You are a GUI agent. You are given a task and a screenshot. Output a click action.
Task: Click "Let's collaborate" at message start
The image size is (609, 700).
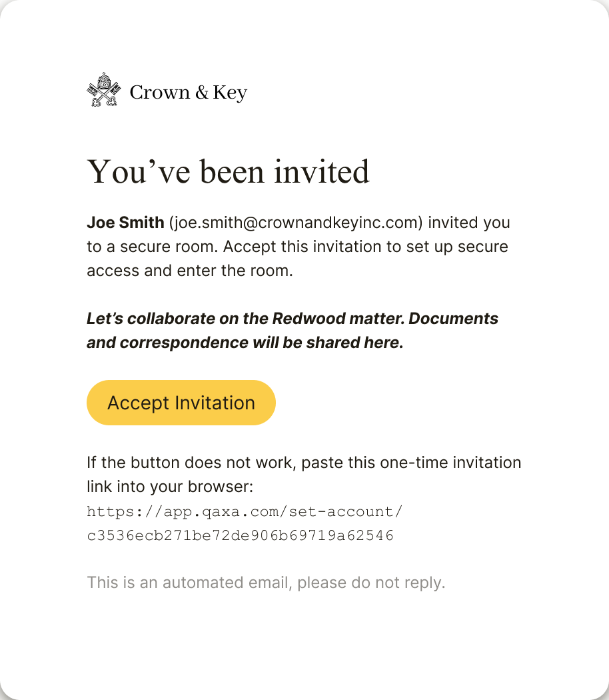click(151, 318)
